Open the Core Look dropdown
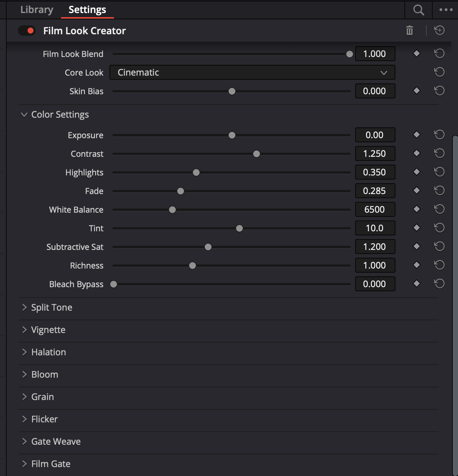 tap(252, 72)
